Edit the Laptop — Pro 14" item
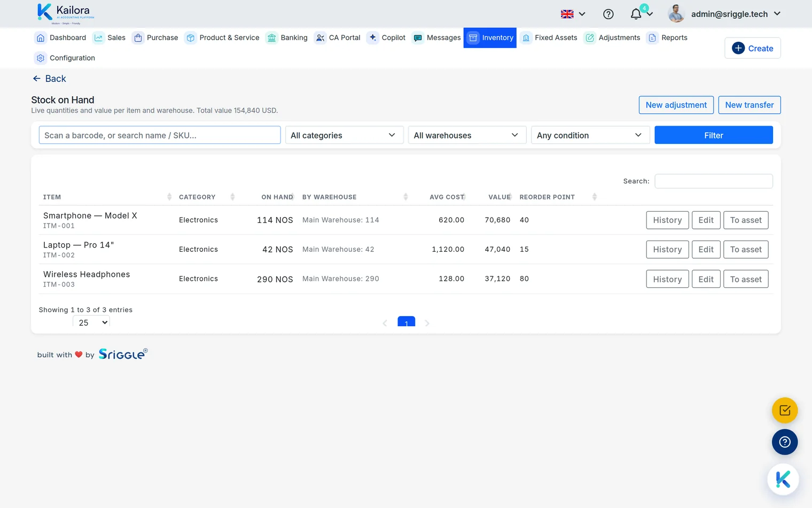 pyautogui.click(x=706, y=250)
